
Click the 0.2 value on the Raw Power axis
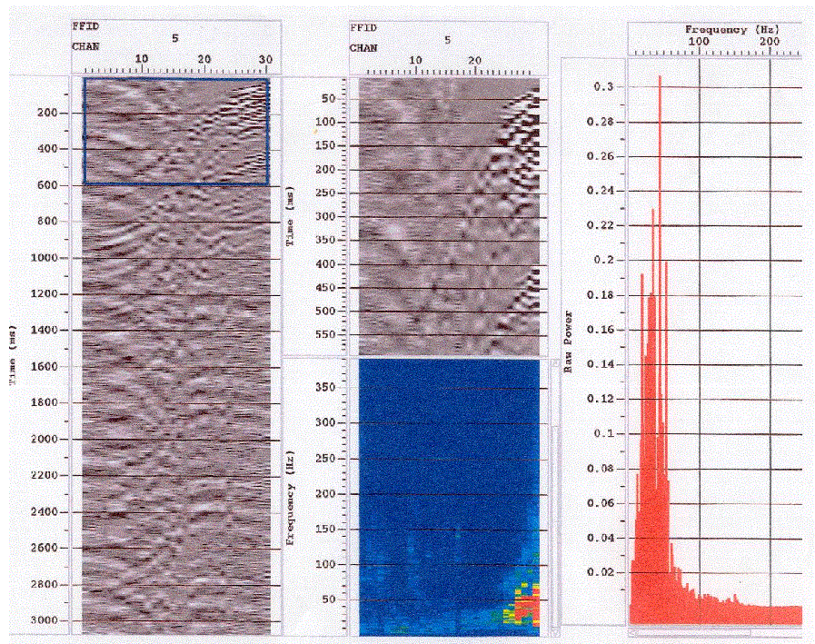[604, 260]
